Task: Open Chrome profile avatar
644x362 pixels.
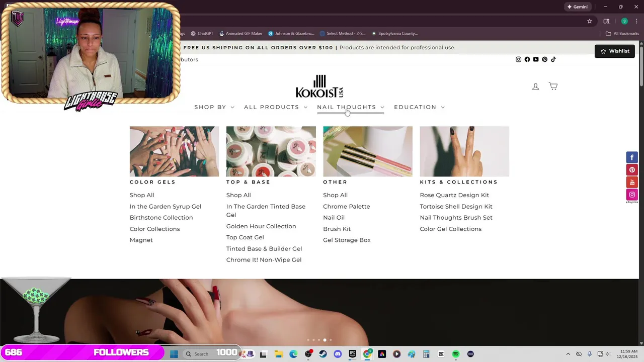Action: click(624, 21)
